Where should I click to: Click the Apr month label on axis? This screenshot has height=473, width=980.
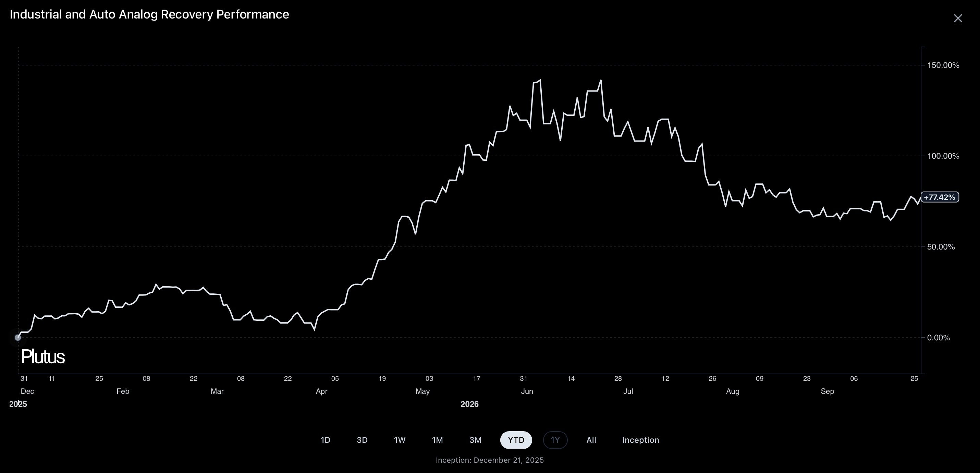click(321, 391)
